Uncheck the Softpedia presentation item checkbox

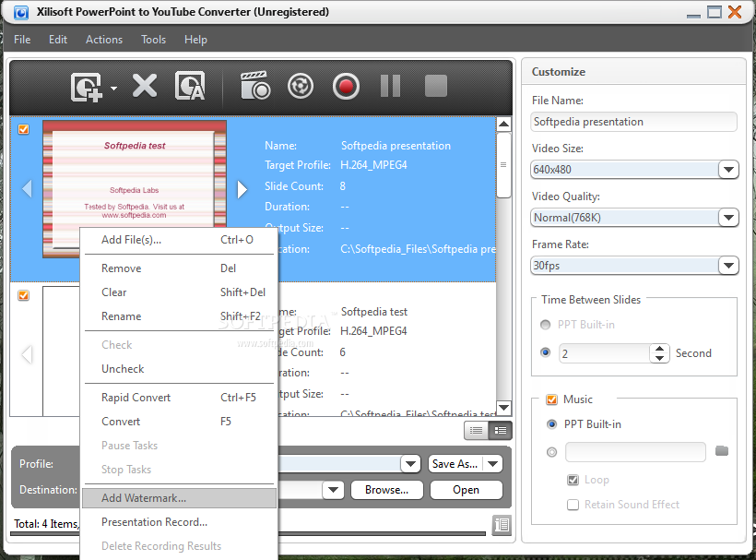(23, 129)
